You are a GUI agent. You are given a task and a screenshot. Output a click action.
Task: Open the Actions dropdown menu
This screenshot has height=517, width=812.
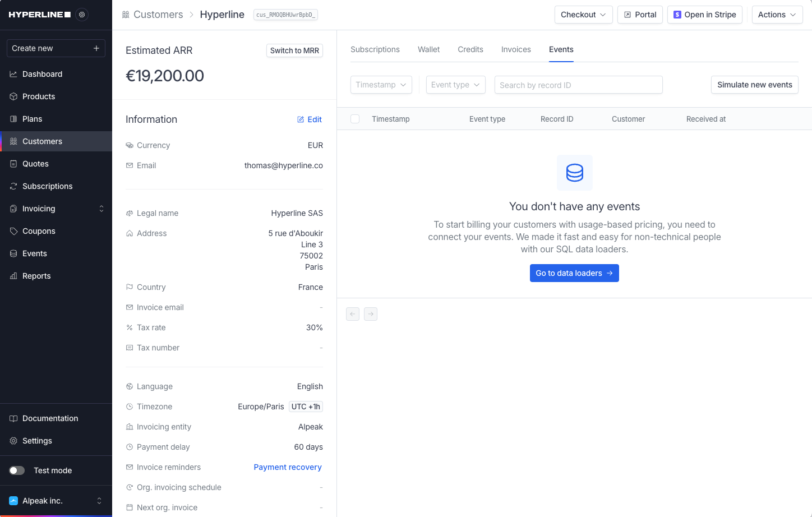pos(777,15)
